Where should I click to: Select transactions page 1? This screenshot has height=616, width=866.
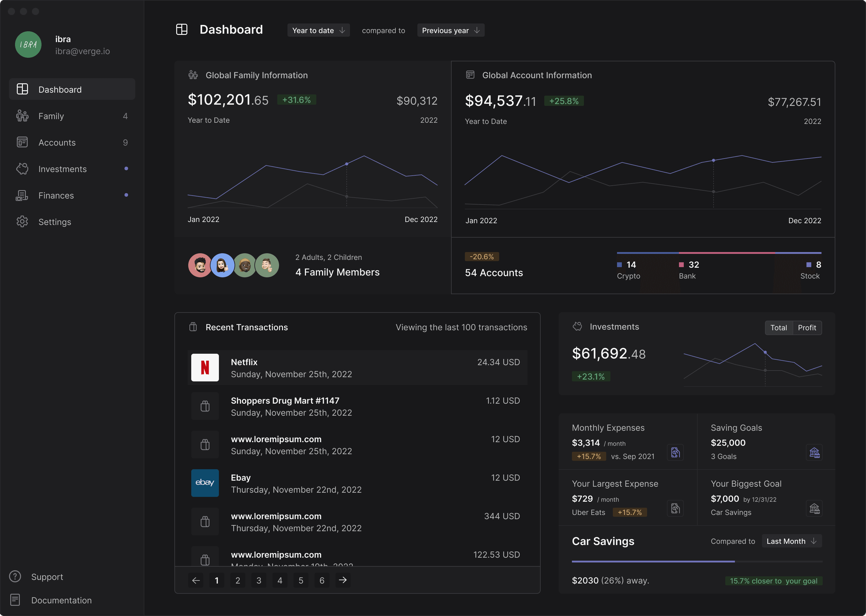click(x=216, y=580)
